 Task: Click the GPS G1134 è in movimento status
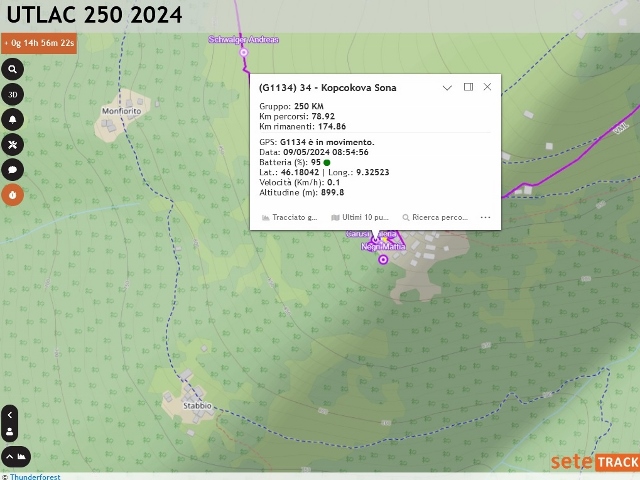click(x=317, y=142)
